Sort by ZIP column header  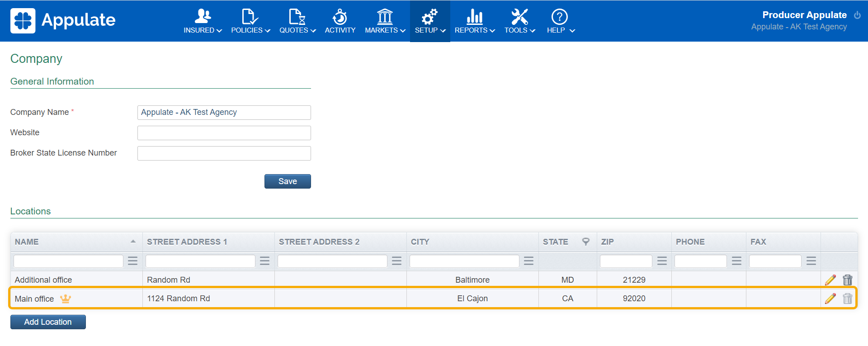coord(607,242)
